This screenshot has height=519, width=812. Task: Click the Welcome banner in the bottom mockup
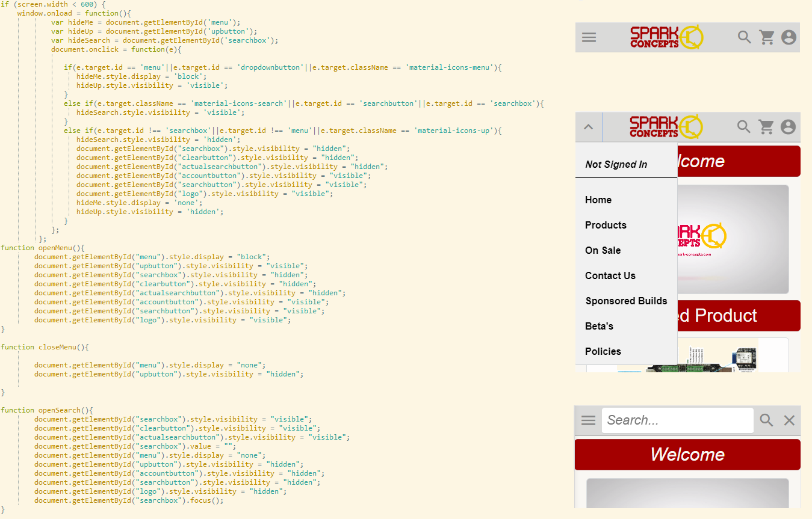click(x=687, y=455)
